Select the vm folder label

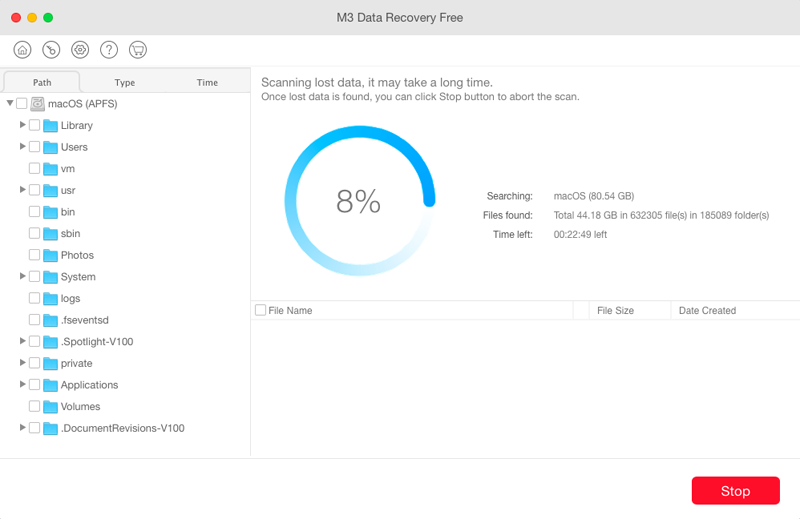[x=67, y=169]
